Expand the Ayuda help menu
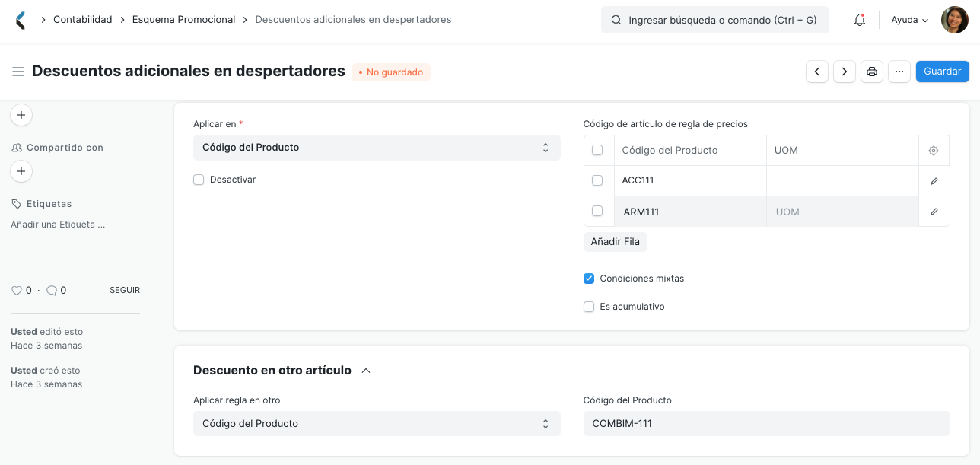980x465 pixels. click(910, 20)
